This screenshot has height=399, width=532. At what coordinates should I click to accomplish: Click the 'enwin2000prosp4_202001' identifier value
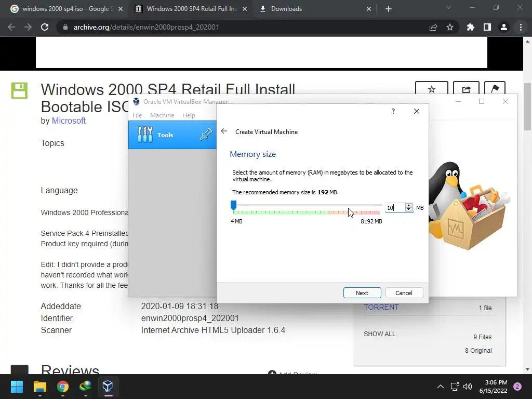click(x=190, y=318)
